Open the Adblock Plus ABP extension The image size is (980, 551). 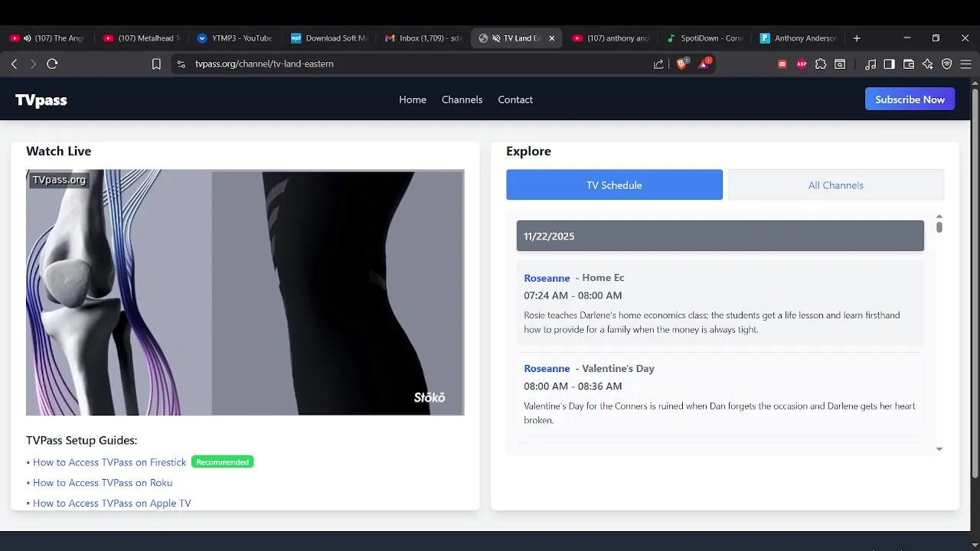tap(802, 64)
